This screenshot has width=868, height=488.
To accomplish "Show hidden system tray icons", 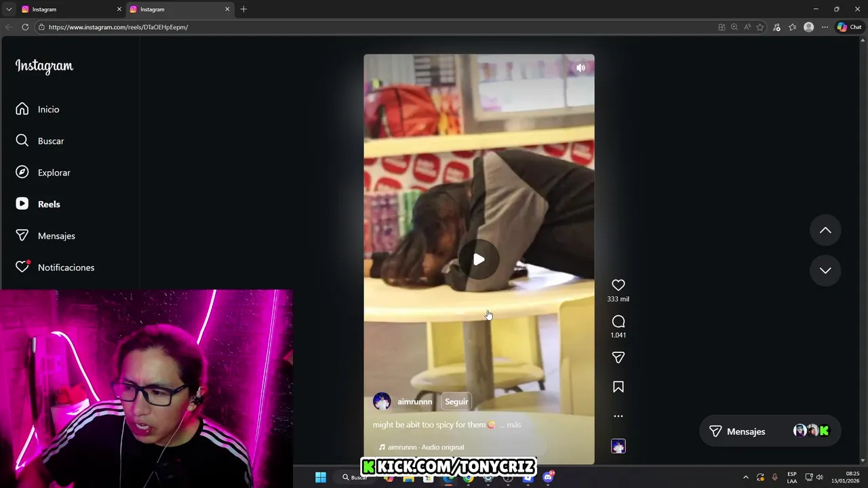I will click(x=746, y=477).
